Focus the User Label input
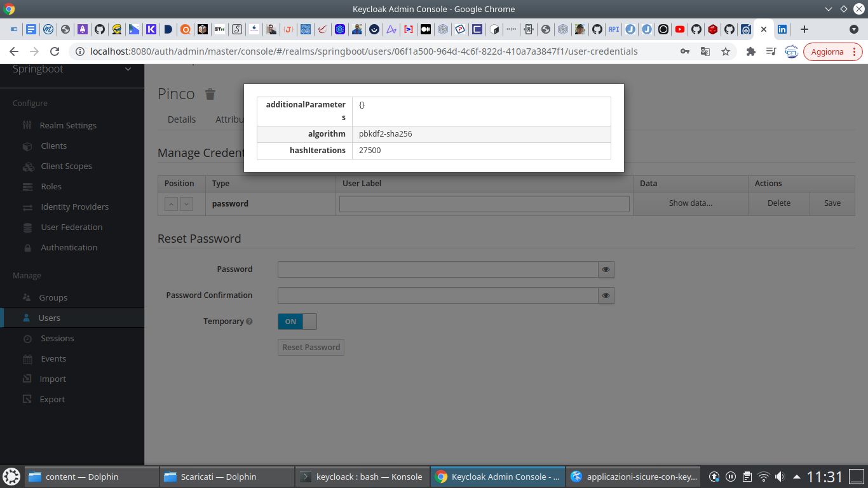 [484, 204]
